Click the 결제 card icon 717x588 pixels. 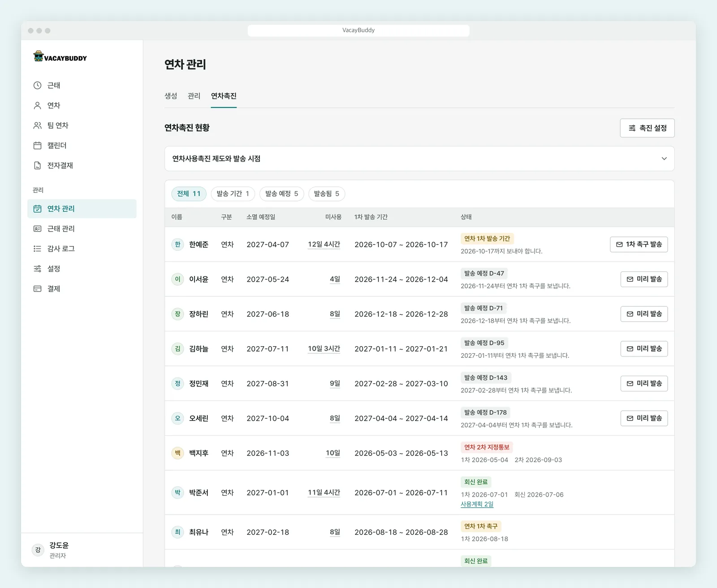tap(38, 289)
